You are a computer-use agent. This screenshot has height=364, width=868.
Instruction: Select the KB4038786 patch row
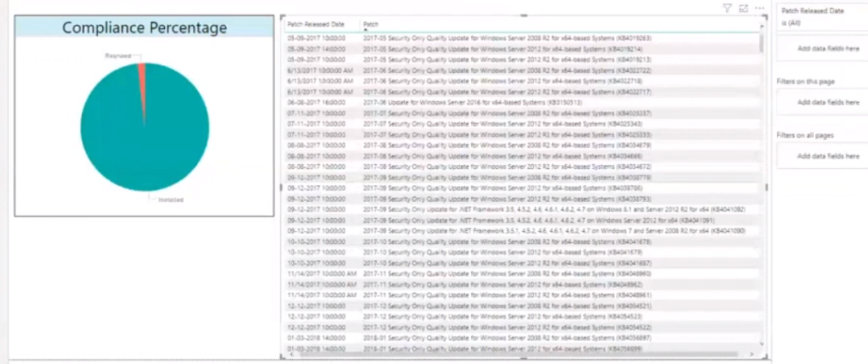tap(523, 189)
